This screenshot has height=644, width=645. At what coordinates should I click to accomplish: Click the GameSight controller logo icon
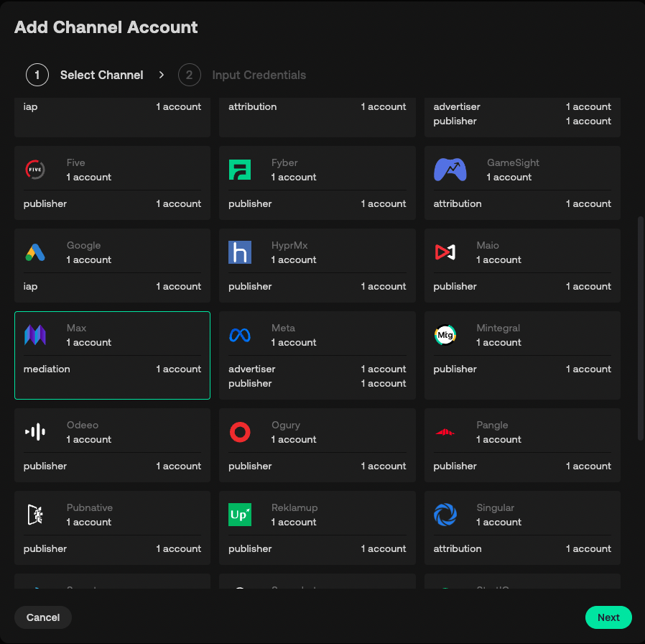[450, 170]
